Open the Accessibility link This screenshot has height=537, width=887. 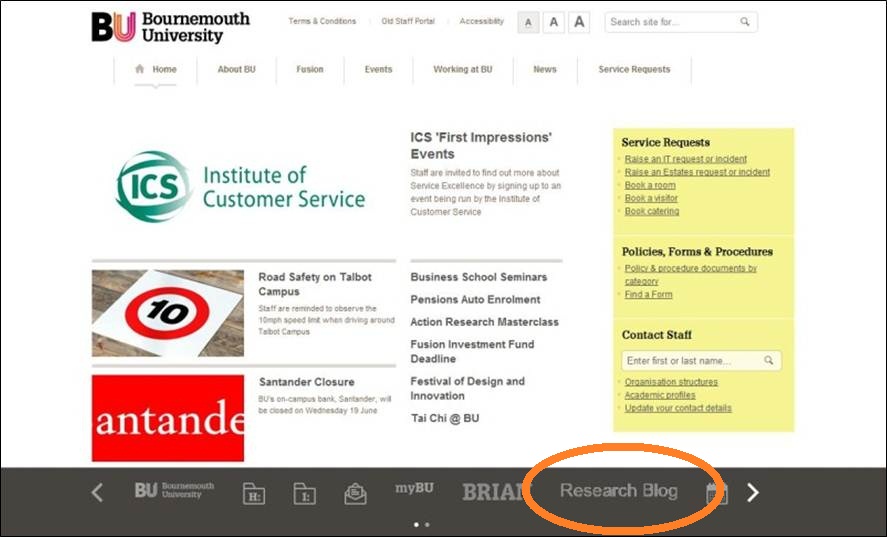pos(481,21)
